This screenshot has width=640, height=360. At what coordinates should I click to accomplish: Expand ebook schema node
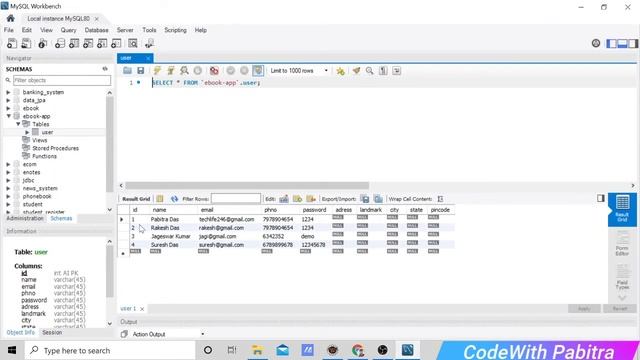click(x=8, y=108)
